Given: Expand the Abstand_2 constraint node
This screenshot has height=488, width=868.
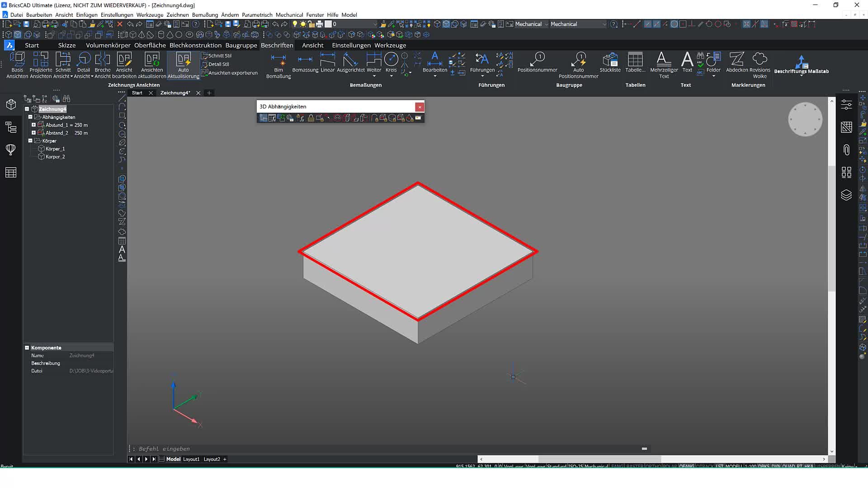Looking at the screenshot, I should pos(33,133).
